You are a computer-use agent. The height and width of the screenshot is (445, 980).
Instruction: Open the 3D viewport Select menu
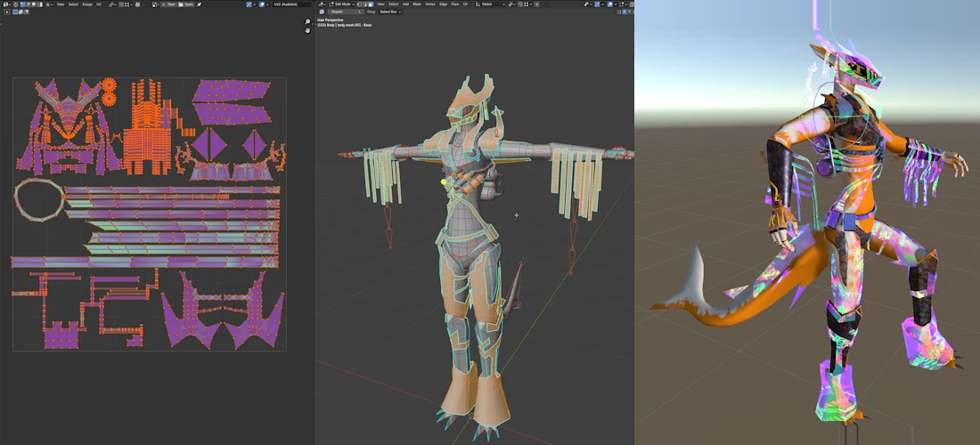pos(393,4)
